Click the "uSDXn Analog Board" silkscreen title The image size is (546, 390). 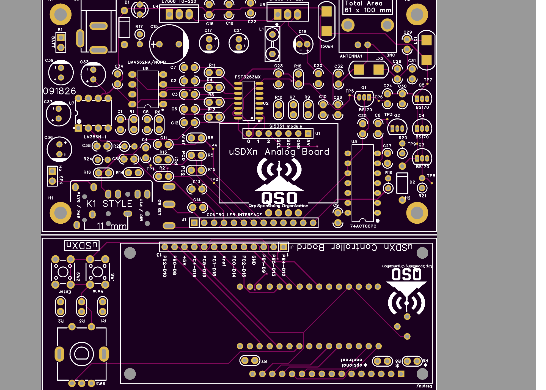(279, 152)
